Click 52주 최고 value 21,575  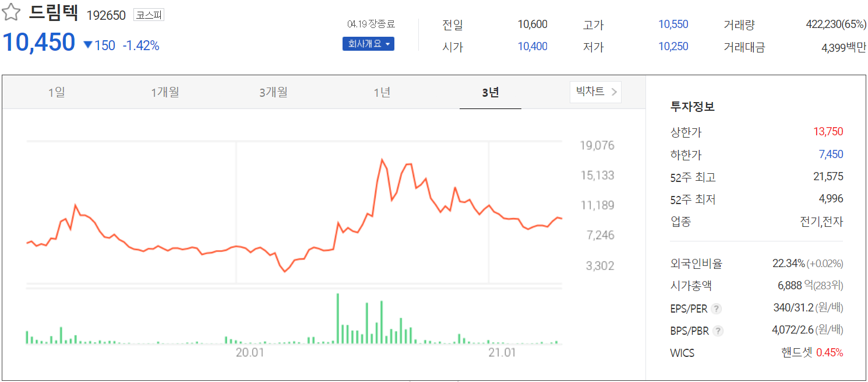click(828, 177)
